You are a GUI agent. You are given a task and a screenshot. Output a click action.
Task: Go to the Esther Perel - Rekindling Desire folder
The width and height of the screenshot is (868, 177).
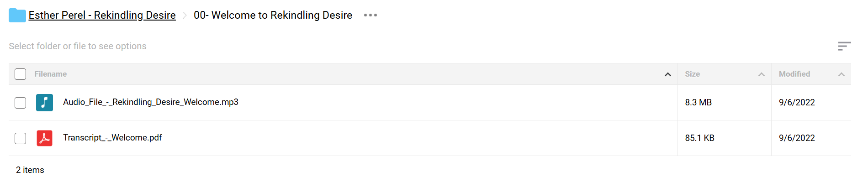[x=102, y=15]
